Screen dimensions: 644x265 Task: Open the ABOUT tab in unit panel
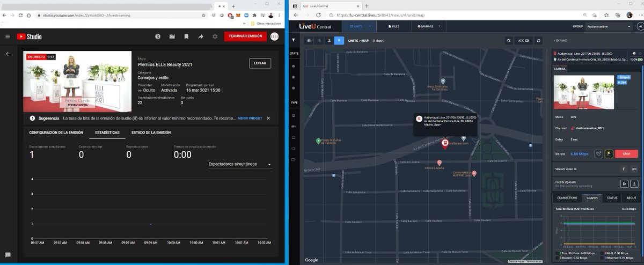pos(631,198)
